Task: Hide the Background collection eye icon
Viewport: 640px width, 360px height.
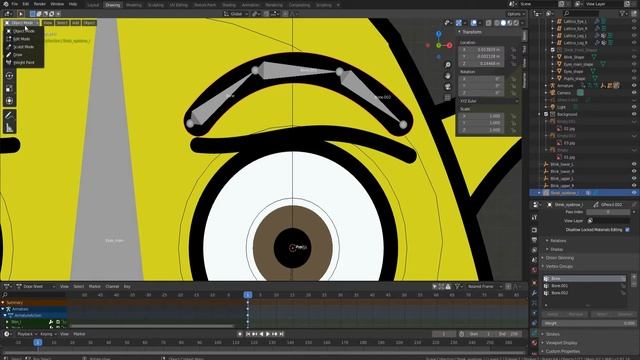Action: pyautogui.click(x=634, y=114)
